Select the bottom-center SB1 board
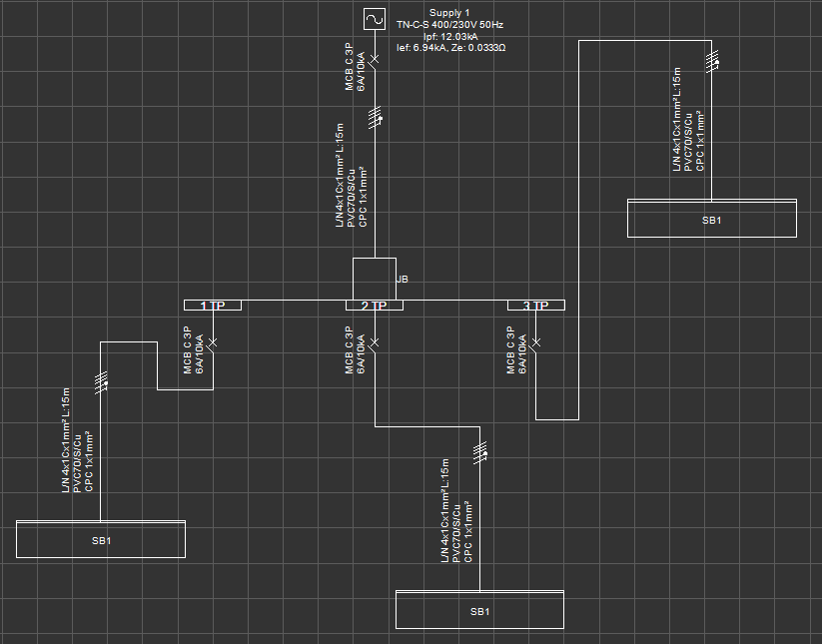This screenshot has width=822, height=644. point(479,609)
